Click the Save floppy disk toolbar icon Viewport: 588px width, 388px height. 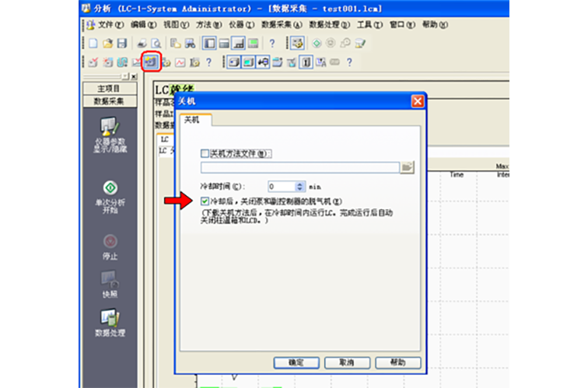[x=121, y=44]
